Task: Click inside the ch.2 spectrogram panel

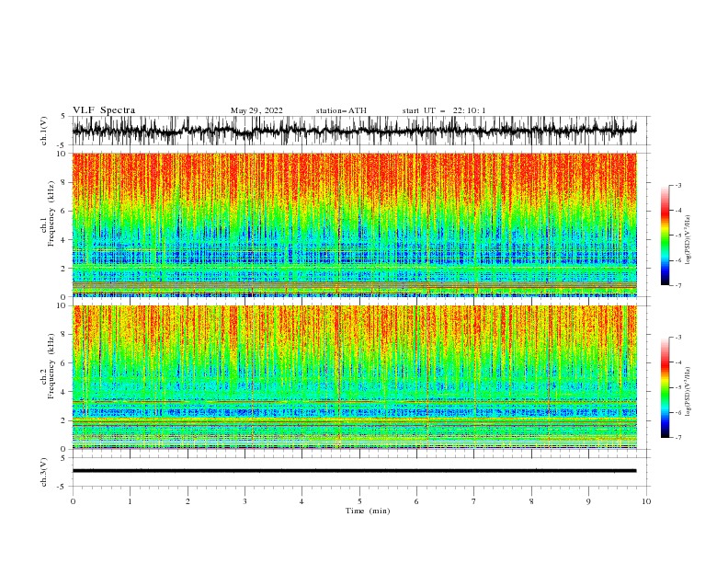Action: click(x=354, y=377)
